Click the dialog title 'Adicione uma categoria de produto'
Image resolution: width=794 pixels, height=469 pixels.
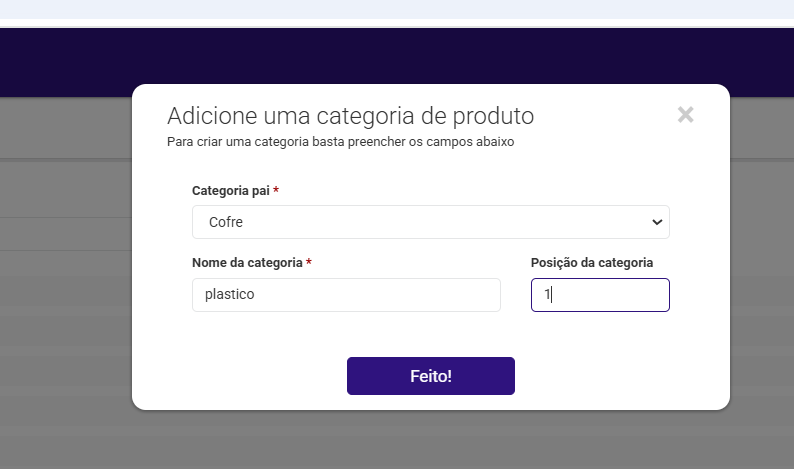(x=350, y=115)
